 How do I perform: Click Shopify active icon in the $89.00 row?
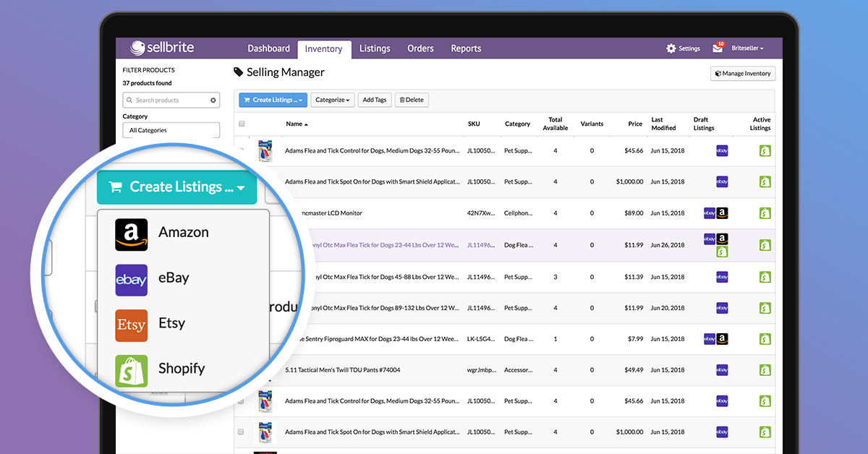pos(765,213)
